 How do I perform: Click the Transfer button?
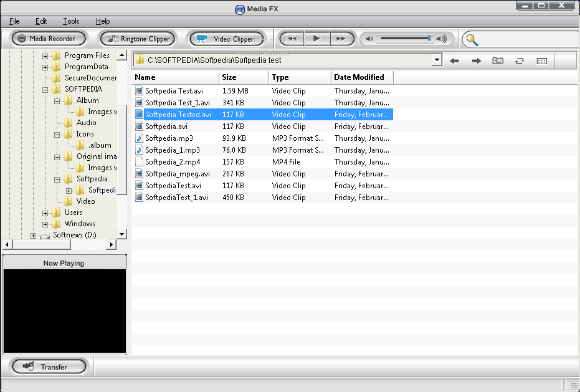tap(49, 367)
